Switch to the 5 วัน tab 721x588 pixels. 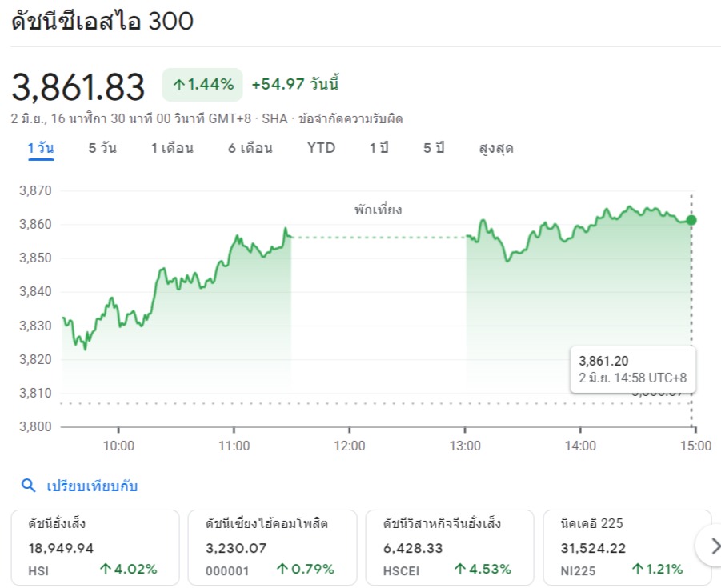pyautogui.click(x=102, y=148)
